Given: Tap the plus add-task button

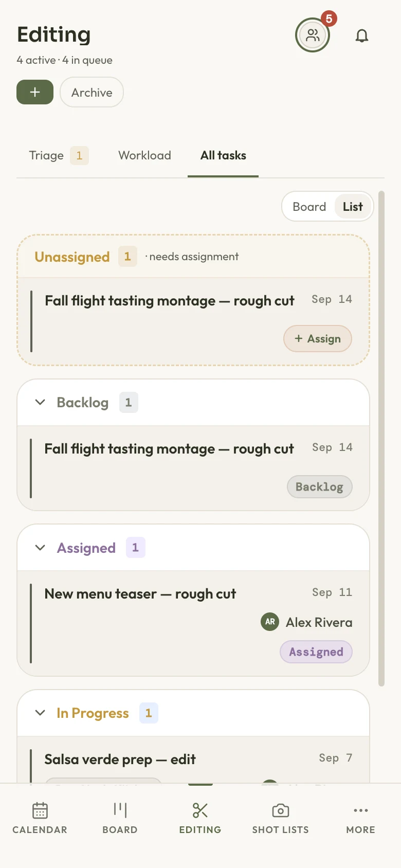Looking at the screenshot, I should pos(35,92).
